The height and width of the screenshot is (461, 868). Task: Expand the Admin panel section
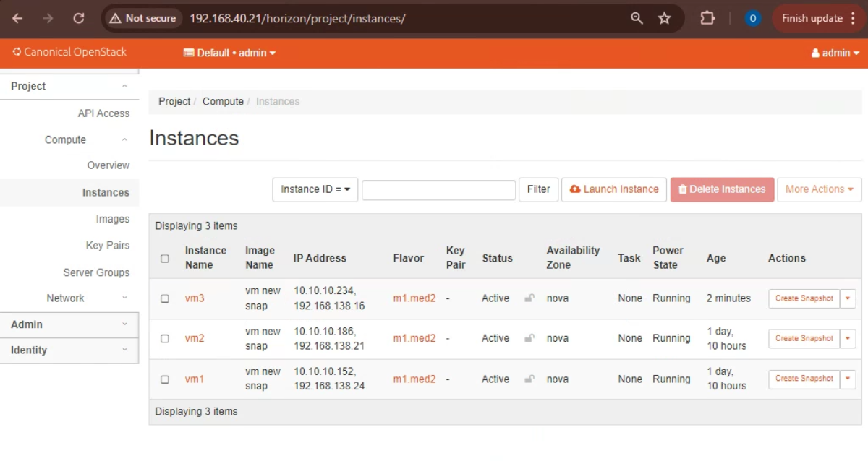point(69,324)
